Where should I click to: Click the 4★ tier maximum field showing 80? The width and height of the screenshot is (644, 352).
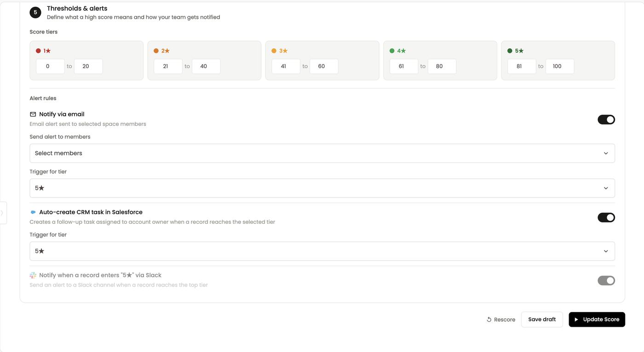click(x=442, y=66)
